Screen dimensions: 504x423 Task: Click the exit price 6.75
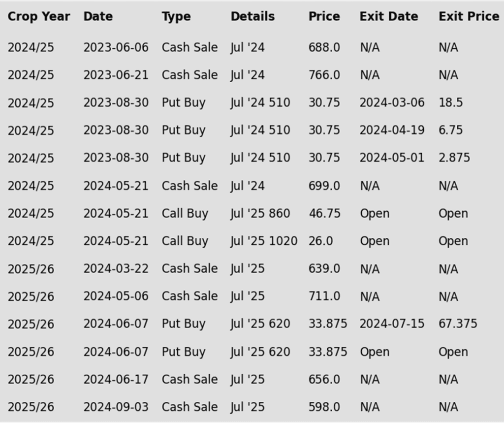click(x=450, y=130)
